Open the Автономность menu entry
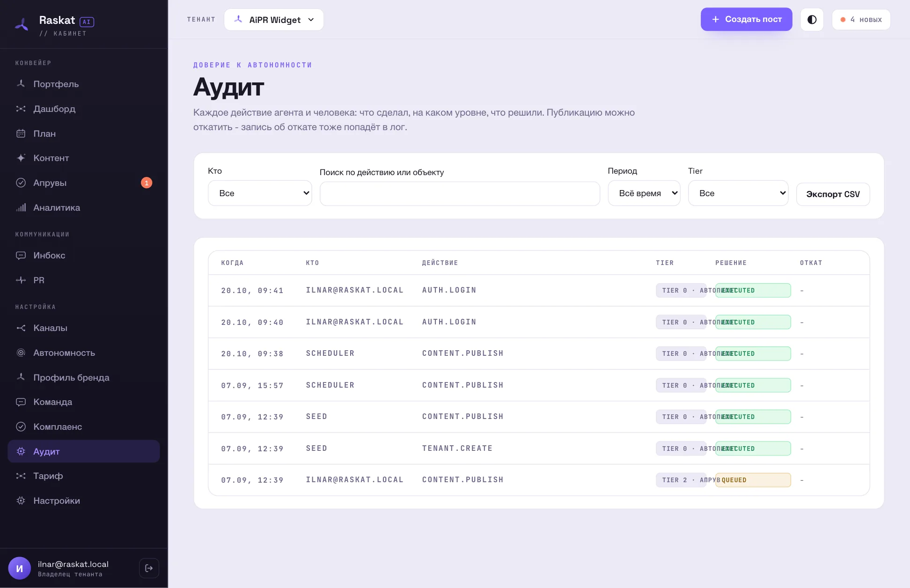This screenshot has height=588, width=910. [x=84, y=353]
